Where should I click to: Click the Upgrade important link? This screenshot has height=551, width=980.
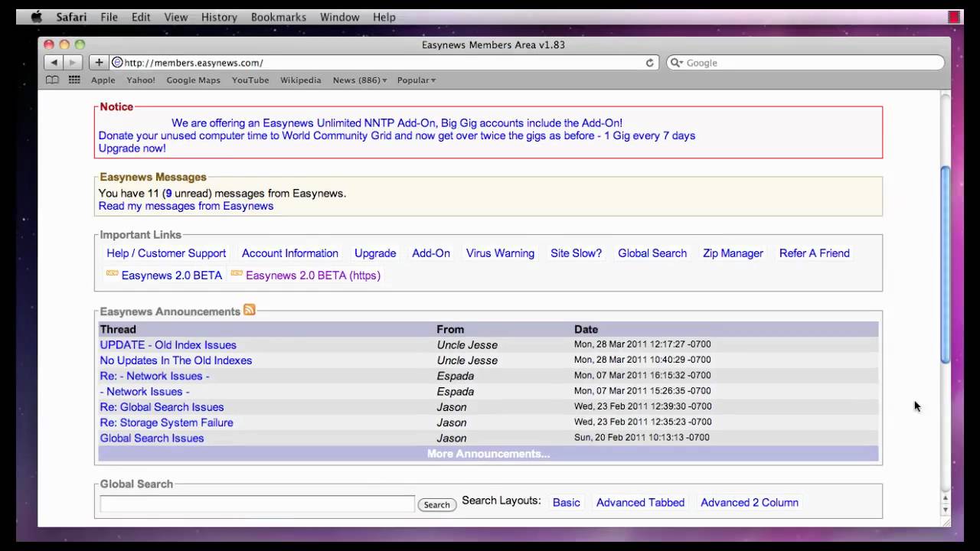click(375, 253)
